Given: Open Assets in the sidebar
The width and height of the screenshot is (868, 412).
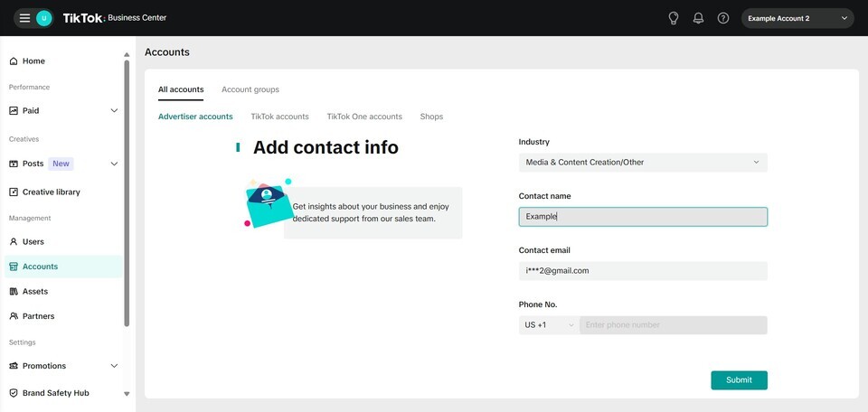Looking at the screenshot, I should pyautogui.click(x=34, y=292).
